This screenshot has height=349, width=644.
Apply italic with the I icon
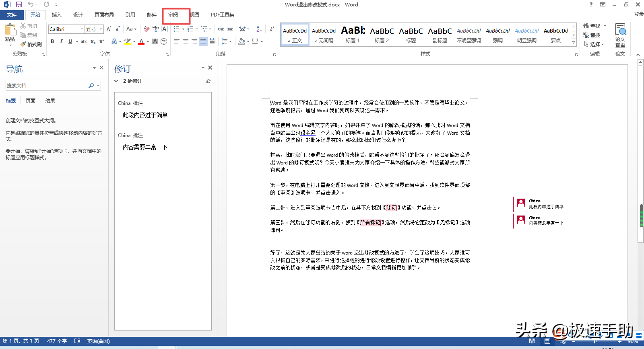tap(61, 41)
